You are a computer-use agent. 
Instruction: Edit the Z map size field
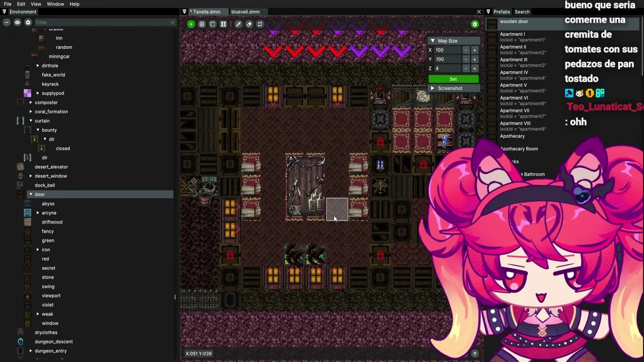[448, 68]
